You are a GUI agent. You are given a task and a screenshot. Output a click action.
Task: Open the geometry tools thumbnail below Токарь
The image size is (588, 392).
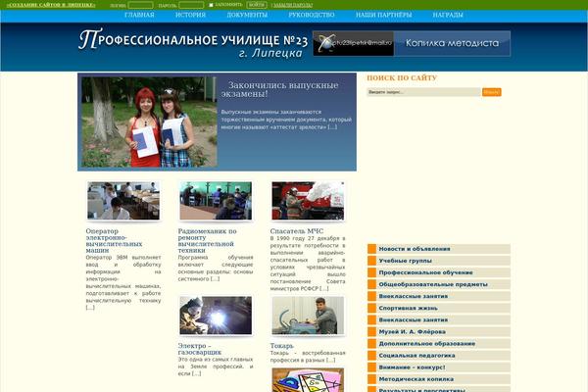click(308, 380)
